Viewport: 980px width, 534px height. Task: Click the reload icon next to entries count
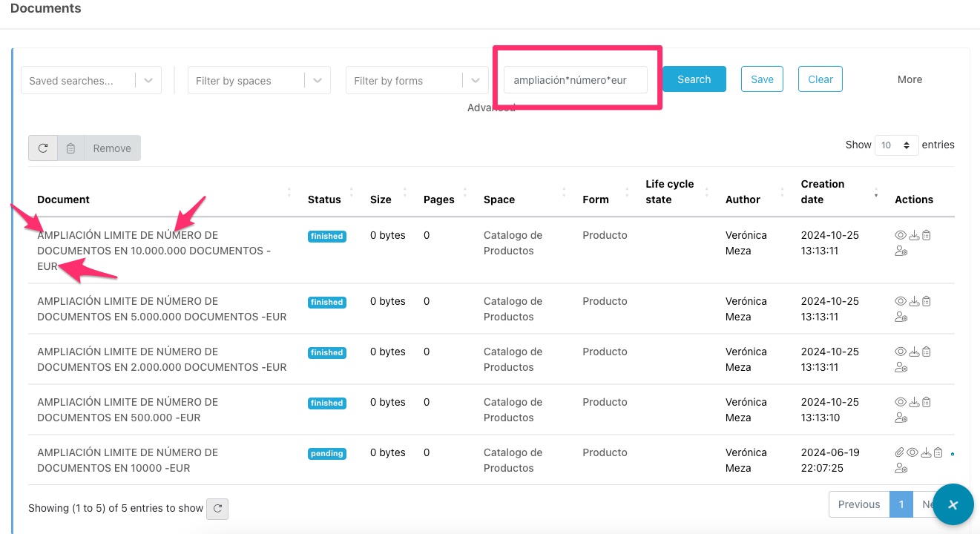point(217,509)
